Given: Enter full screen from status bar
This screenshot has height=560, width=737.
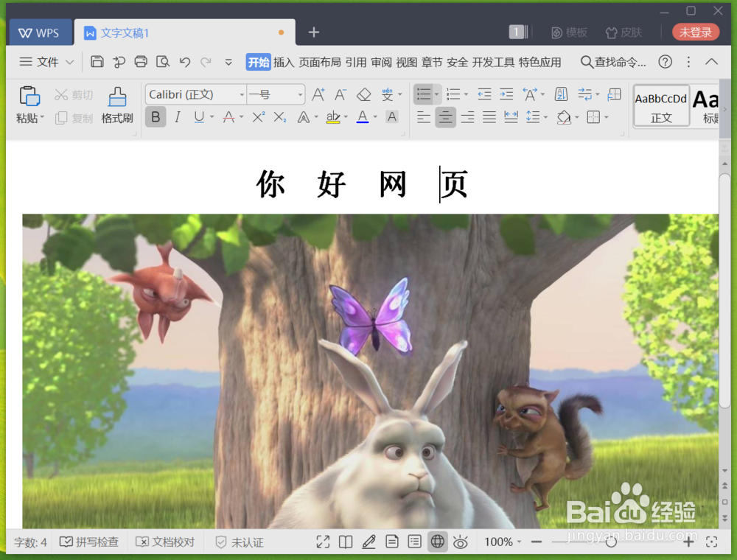Looking at the screenshot, I should click(323, 542).
